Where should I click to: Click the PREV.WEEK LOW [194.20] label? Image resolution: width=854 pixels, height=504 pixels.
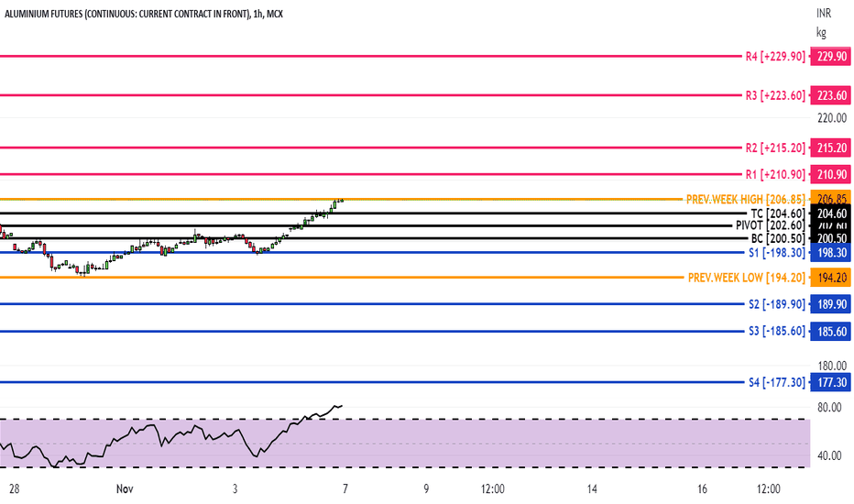pyautogui.click(x=746, y=278)
